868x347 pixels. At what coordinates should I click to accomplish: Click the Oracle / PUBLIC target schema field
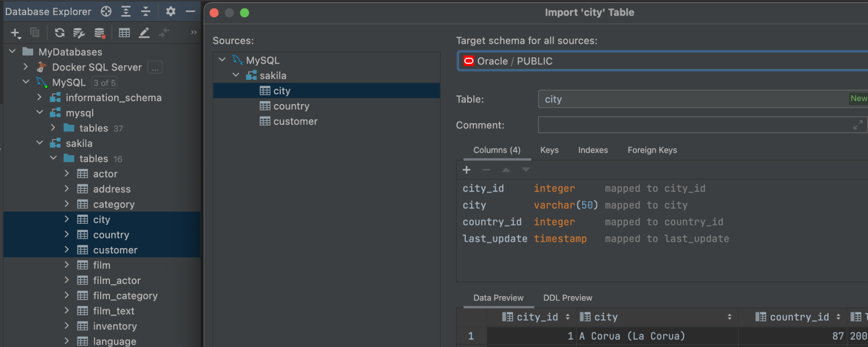pyautogui.click(x=660, y=61)
